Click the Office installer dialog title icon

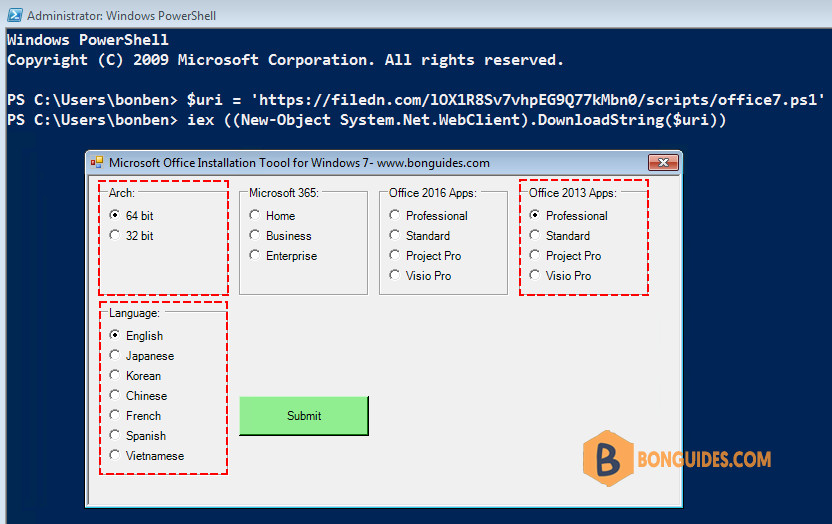click(x=97, y=162)
